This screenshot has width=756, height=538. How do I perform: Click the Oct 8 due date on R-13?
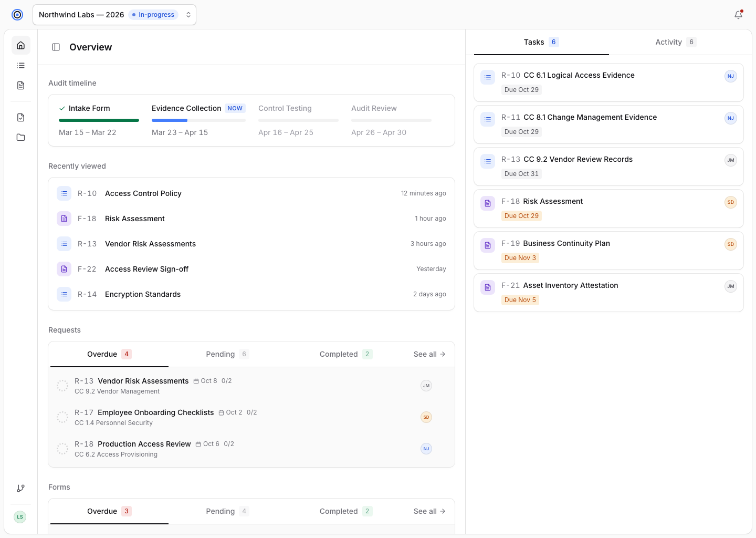tap(205, 381)
